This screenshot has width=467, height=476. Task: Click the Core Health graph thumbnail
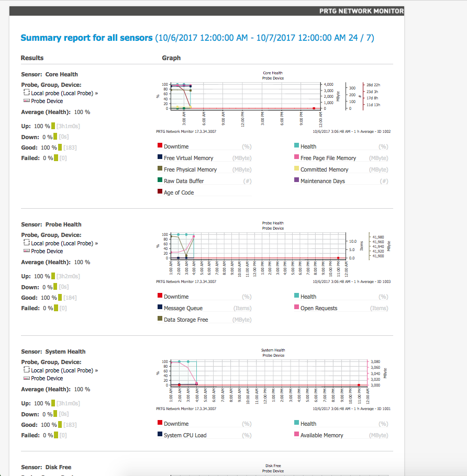273,102
